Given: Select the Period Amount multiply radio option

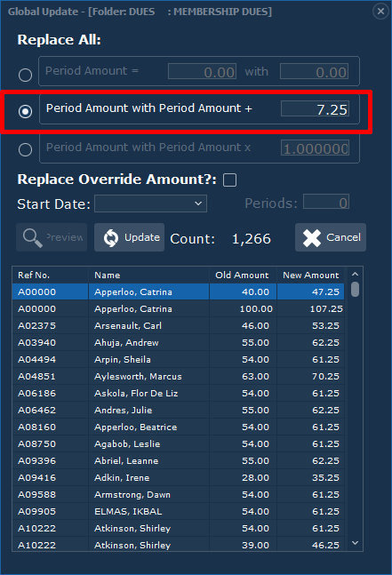Looking at the screenshot, I should click(x=25, y=149).
